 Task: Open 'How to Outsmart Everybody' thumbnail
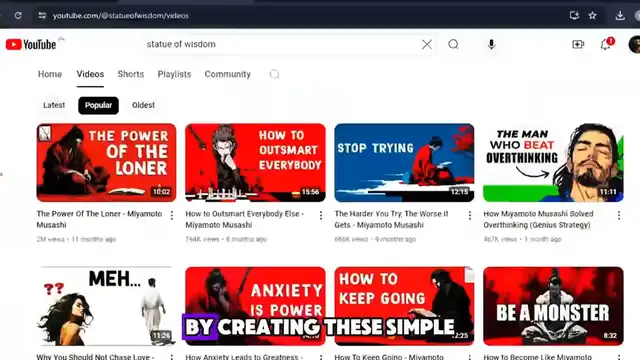pos(256,162)
